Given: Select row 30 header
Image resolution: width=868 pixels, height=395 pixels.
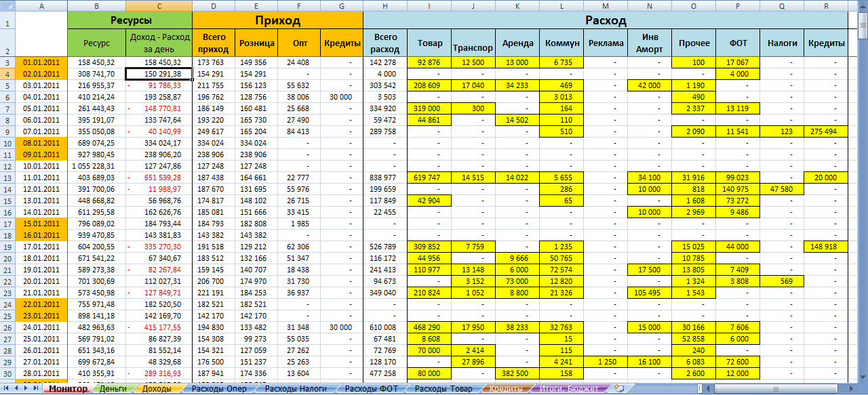Looking at the screenshot, I should pos(7,373).
